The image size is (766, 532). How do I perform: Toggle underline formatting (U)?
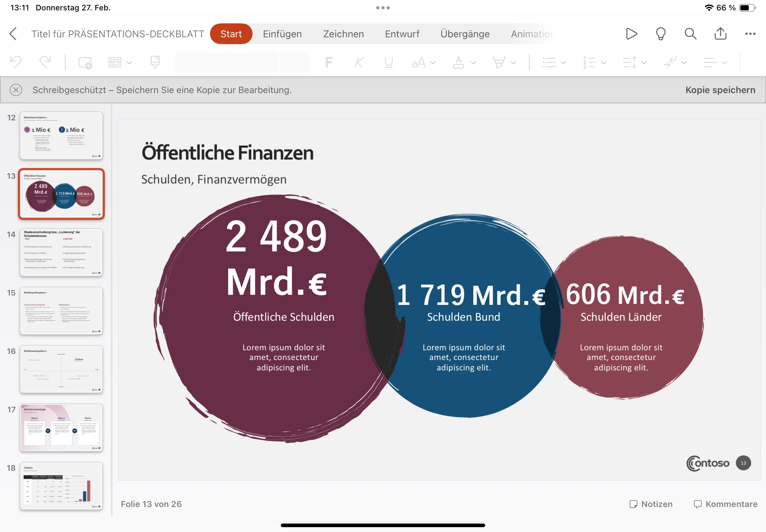click(x=389, y=62)
